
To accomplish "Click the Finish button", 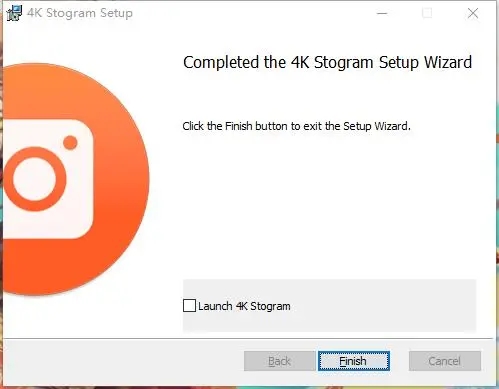I will click(x=354, y=361).
